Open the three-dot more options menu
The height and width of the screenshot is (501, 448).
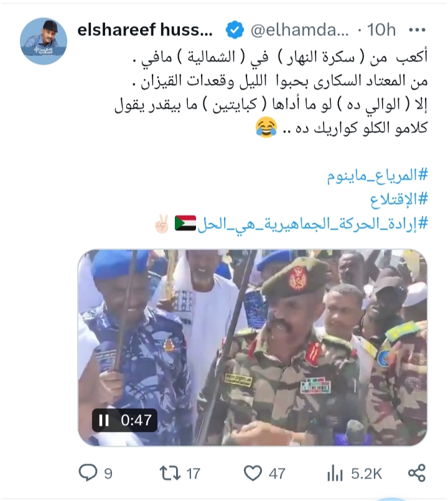pos(417,30)
